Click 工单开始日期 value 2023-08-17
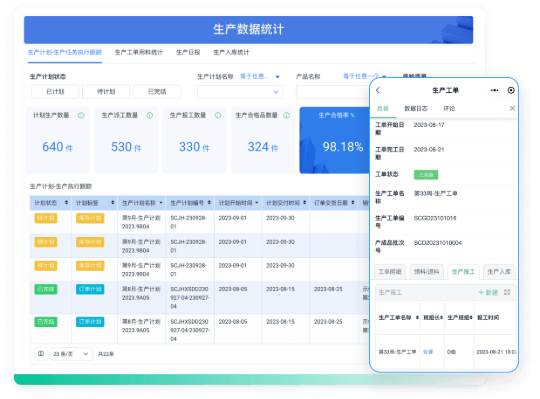The image size is (540, 399). 429,125
